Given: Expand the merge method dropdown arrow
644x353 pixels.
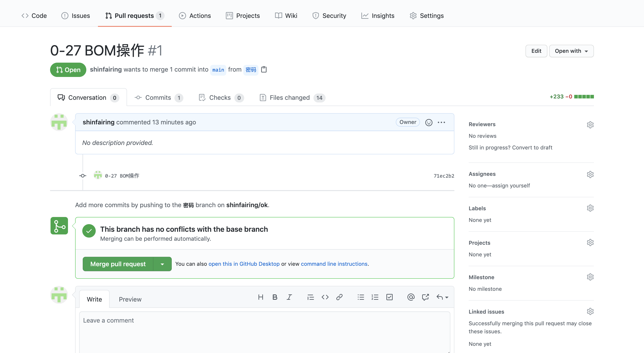Looking at the screenshot, I should (x=162, y=264).
